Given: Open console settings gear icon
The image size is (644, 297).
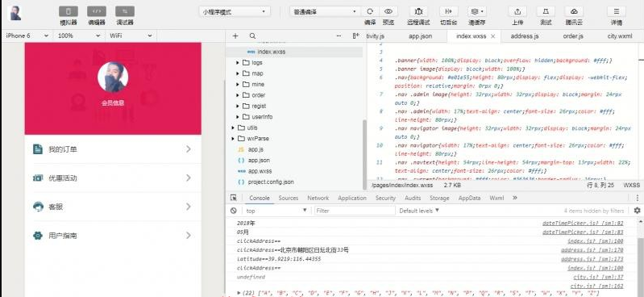Looking at the screenshot, I should coord(637,211).
